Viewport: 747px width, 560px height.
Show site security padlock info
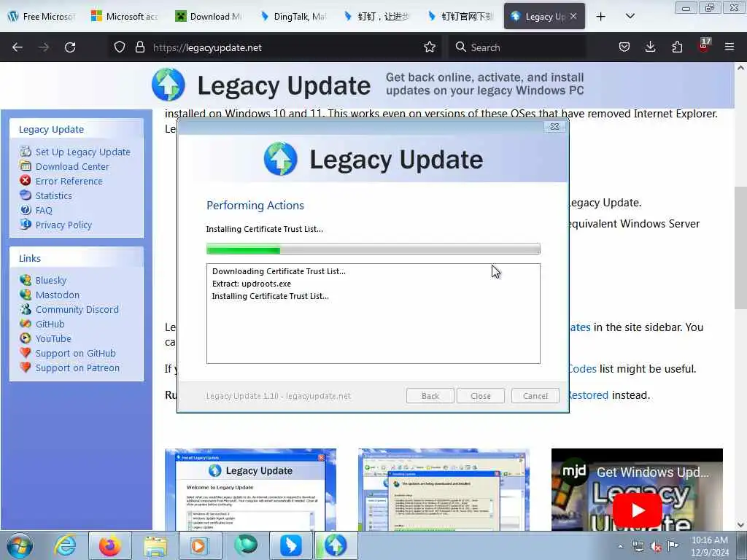click(139, 47)
